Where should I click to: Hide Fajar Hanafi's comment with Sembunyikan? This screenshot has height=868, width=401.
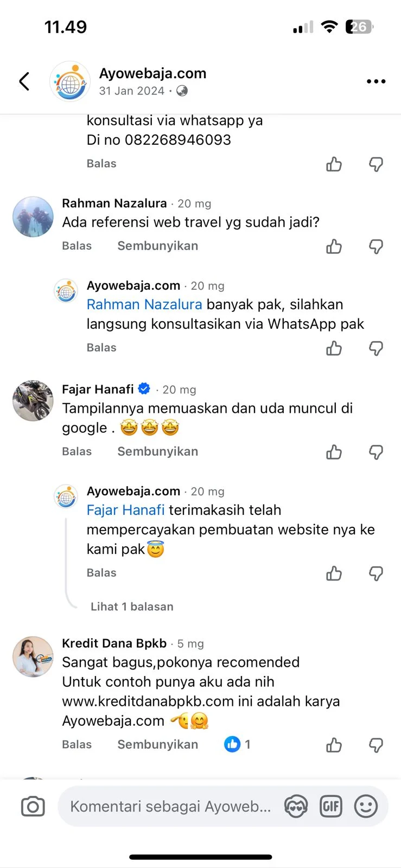(x=157, y=451)
